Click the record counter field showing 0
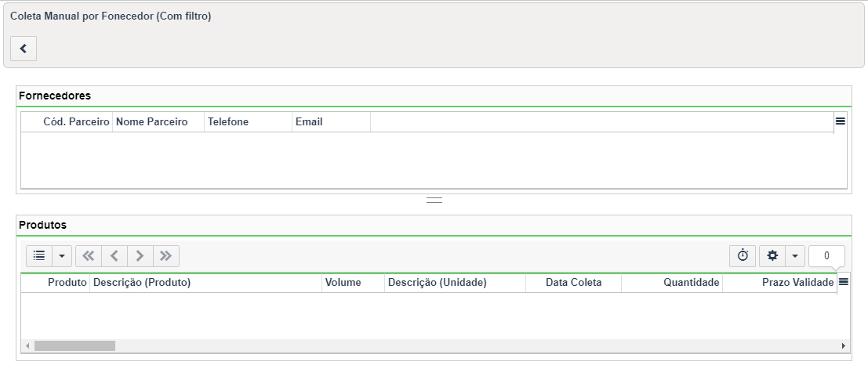 pos(826,255)
